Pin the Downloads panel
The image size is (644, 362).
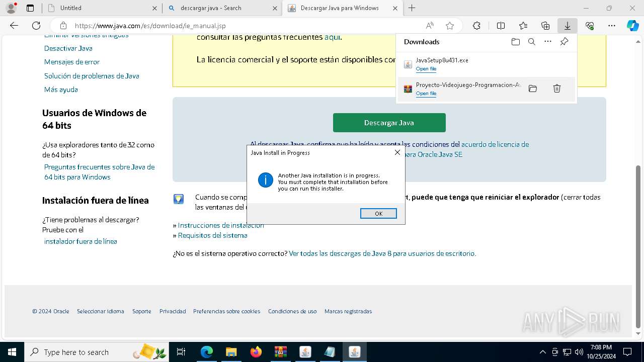coord(564,42)
